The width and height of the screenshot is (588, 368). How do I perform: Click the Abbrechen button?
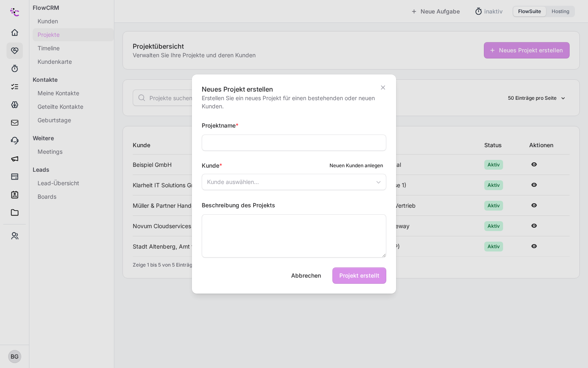tap(306, 276)
